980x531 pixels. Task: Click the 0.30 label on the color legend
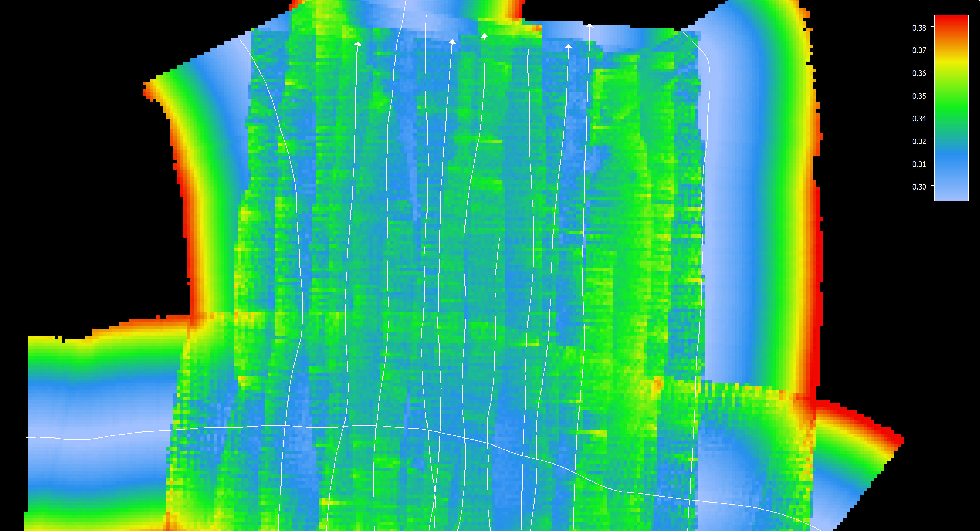point(919,187)
